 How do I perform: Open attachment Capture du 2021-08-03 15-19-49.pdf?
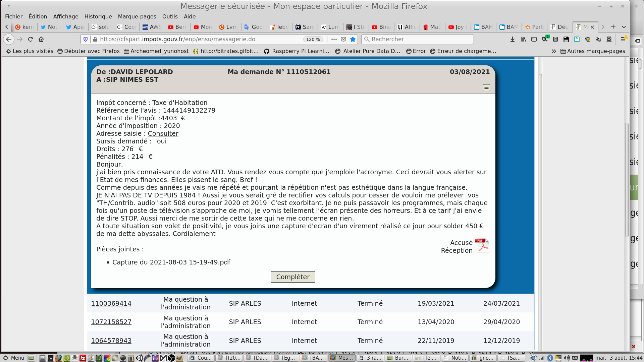tap(171, 262)
